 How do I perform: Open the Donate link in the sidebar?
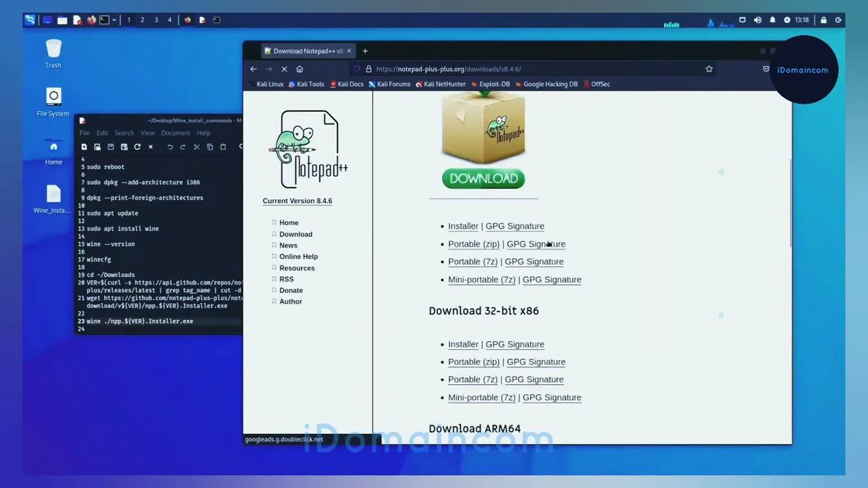click(291, 290)
